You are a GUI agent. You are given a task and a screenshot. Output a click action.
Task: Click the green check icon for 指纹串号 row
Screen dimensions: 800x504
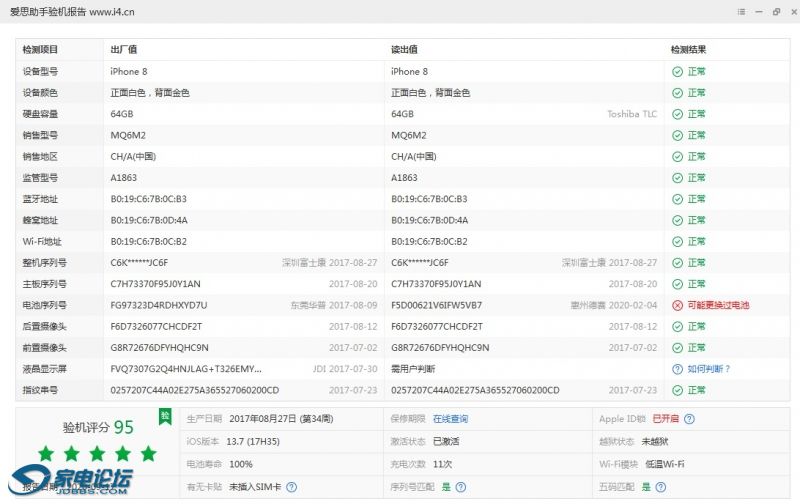point(677,391)
